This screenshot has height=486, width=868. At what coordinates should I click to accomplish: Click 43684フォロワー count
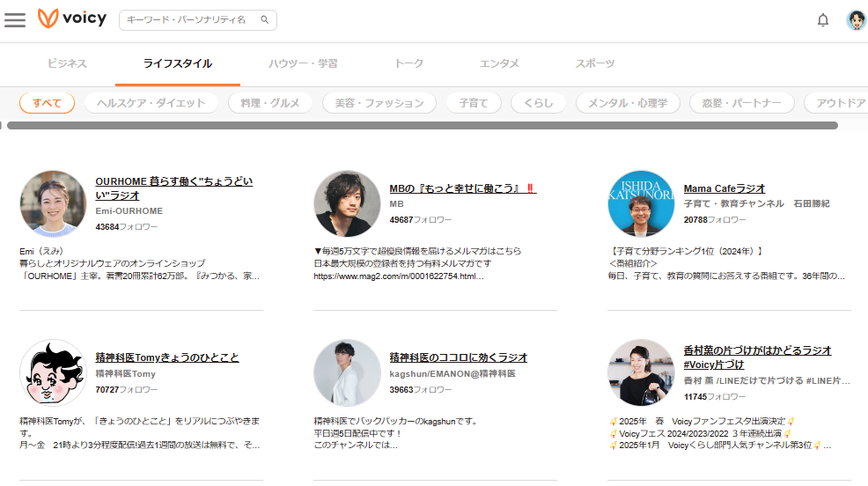click(126, 227)
